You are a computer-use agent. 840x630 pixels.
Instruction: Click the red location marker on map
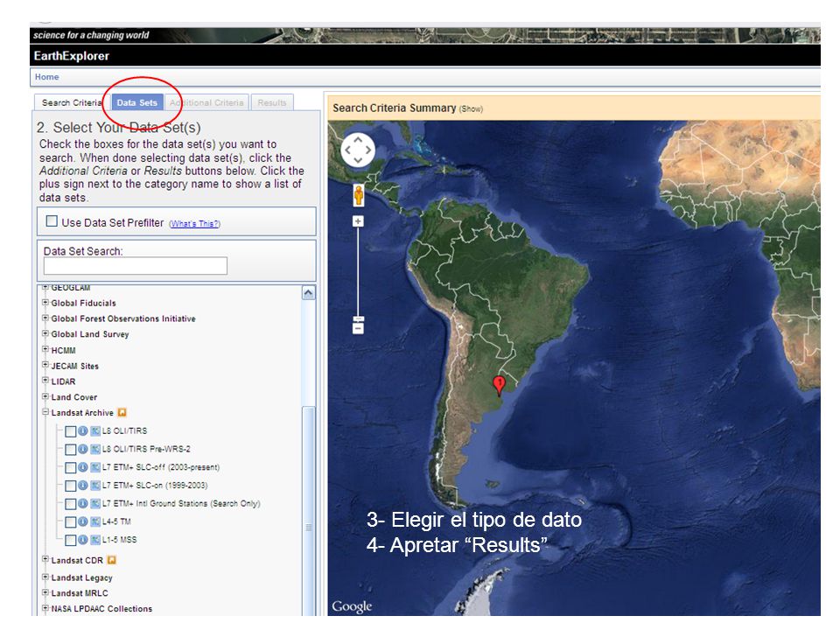tap(499, 386)
